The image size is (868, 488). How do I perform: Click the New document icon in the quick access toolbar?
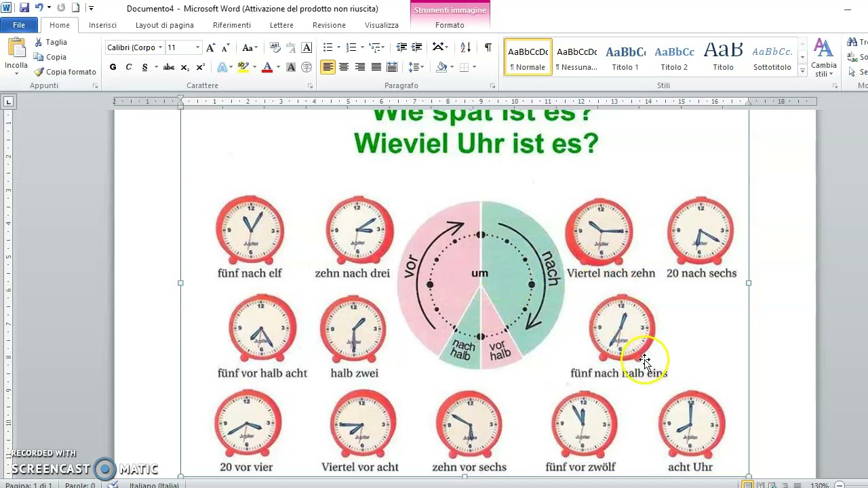tap(75, 8)
